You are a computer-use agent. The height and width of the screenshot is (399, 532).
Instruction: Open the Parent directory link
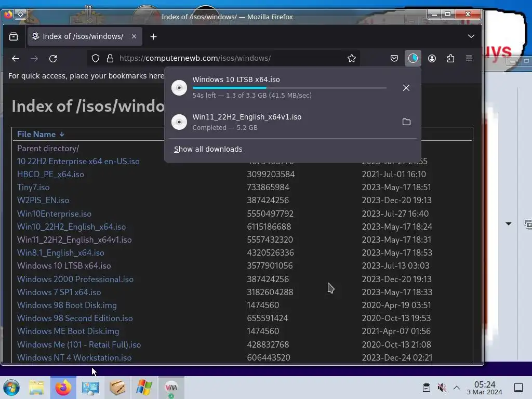coord(48,148)
